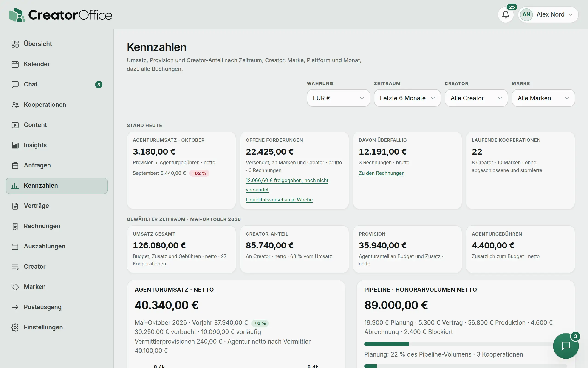Click the Postausgang arrow icon

[x=15, y=307]
